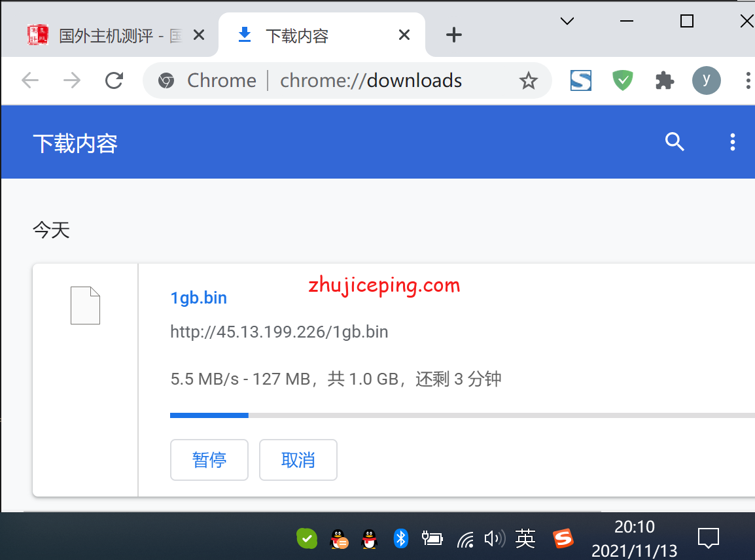The width and height of the screenshot is (755, 560).
Task: Pause the download with 暂停 button
Action: click(x=209, y=460)
